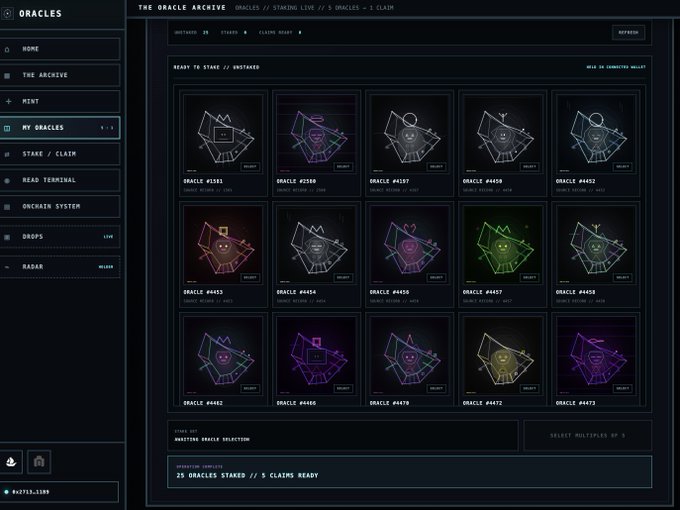
Task: Click the yellow Oracle #4472 artwork
Action: pos(503,356)
